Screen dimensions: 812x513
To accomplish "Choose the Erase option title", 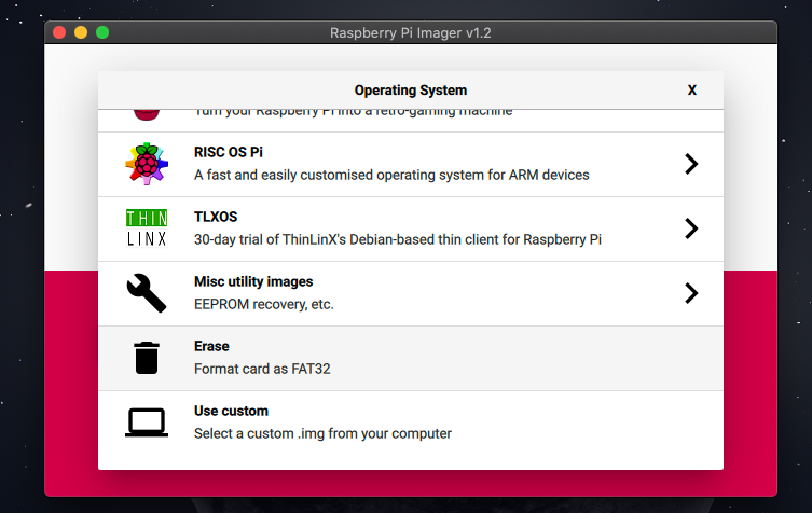I will [x=211, y=346].
